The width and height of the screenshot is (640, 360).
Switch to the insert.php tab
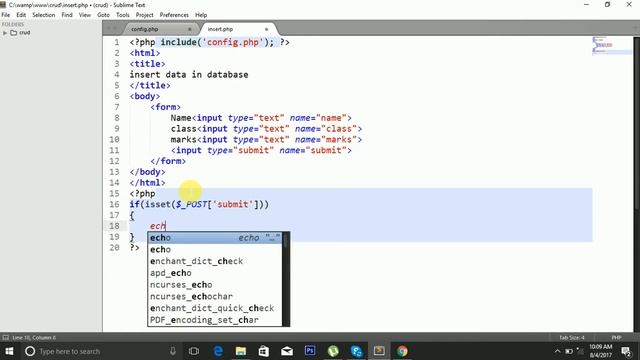pos(220,29)
